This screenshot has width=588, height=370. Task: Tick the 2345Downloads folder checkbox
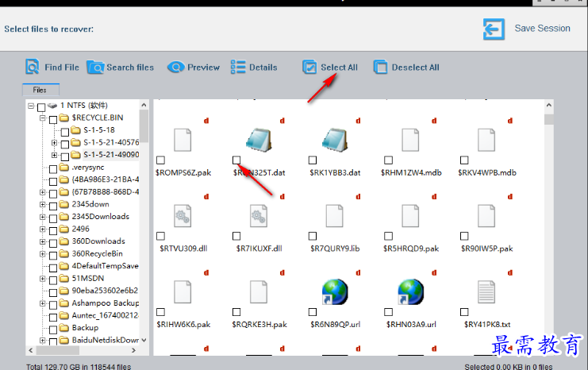(x=53, y=218)
